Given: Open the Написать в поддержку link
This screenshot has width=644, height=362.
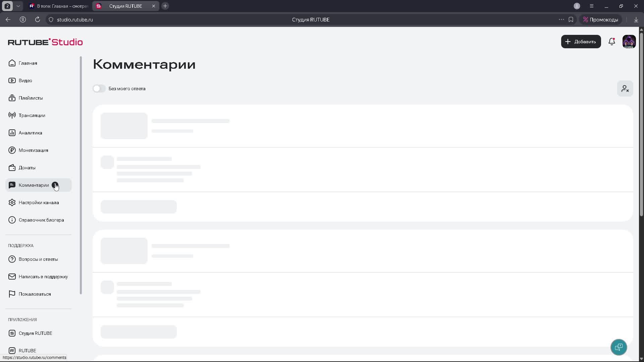Looking at the screenshot, I should pyautogui.click(x=43, y=277).
